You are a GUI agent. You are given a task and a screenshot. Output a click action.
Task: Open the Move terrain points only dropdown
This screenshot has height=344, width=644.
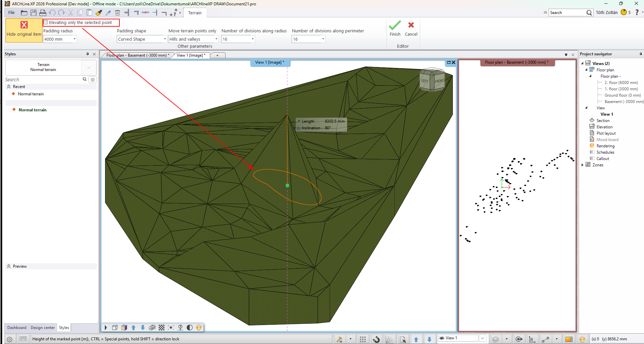coord(193,39)
